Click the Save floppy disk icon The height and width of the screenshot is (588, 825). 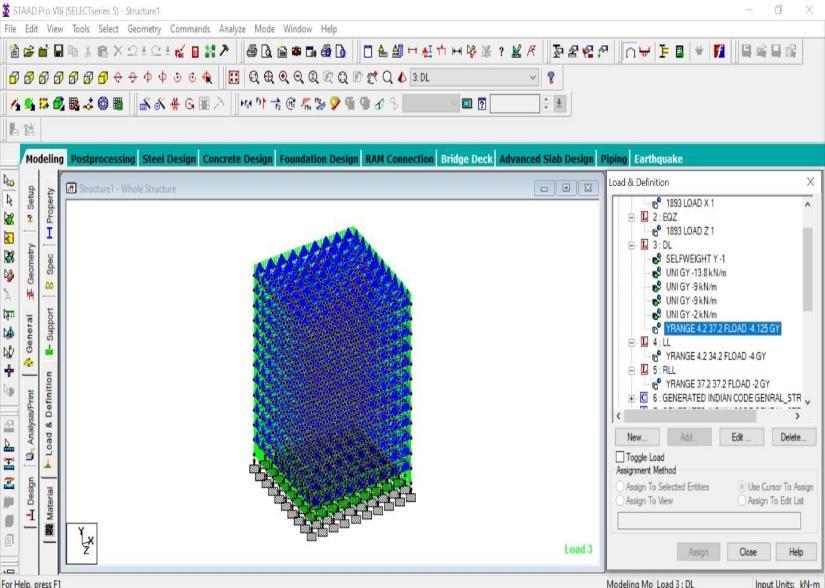(x=58, y=51)
